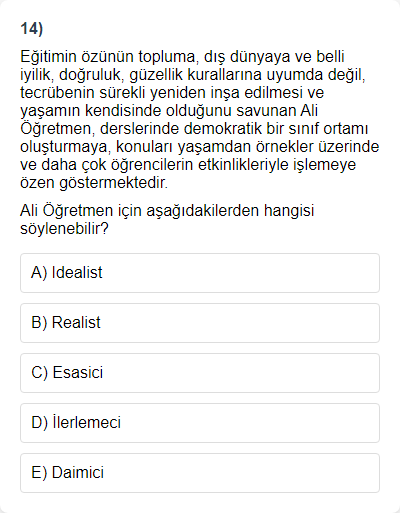Viewport: 400px width, 513px height.
Task: Click the letter 'A)' in the first option
Action: pyautogui.click(x=39, y=273)
